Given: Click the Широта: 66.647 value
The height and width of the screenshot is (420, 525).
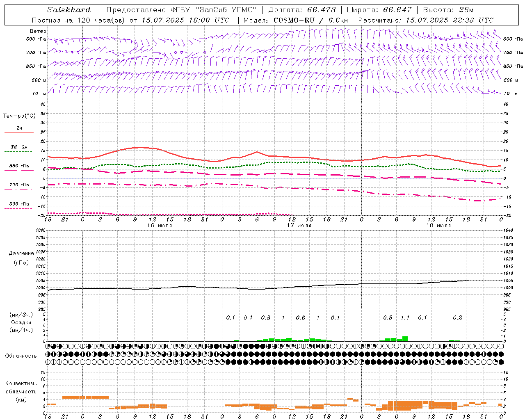Looking at the screenshot, I should click(x=379, y=10).
